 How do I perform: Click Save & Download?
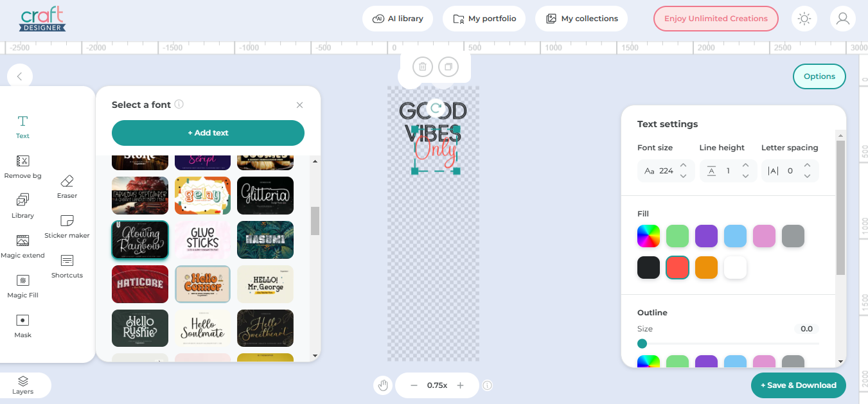pos(799,385)
